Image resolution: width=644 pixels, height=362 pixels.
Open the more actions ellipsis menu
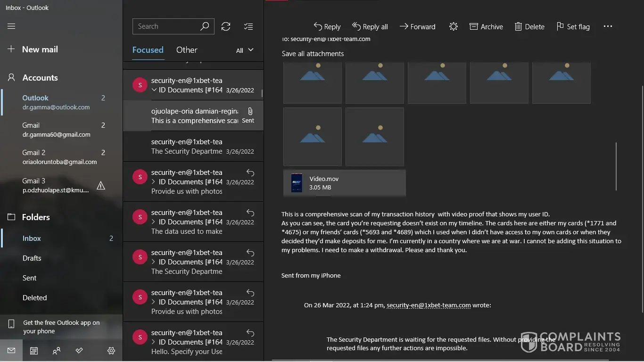[x=608, y=27]
